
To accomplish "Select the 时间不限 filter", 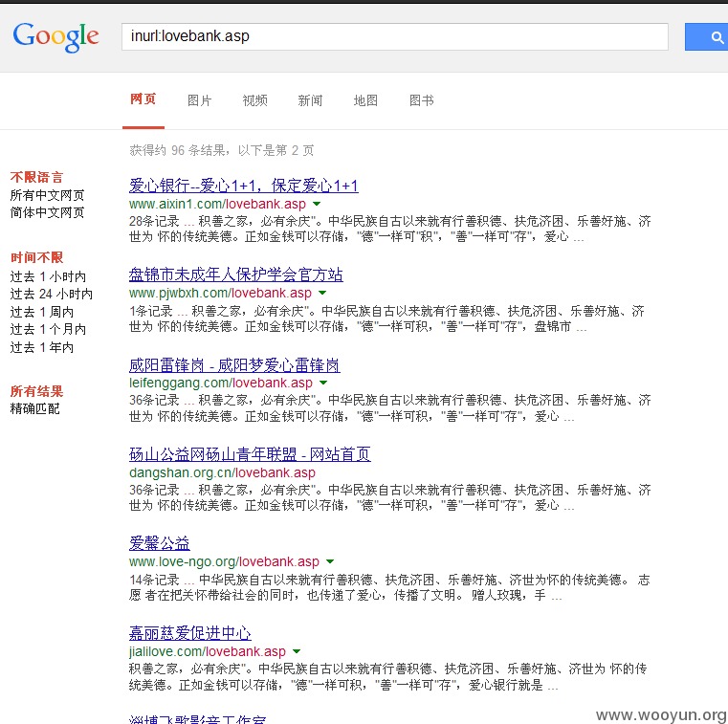I will [x=36, y=257].
